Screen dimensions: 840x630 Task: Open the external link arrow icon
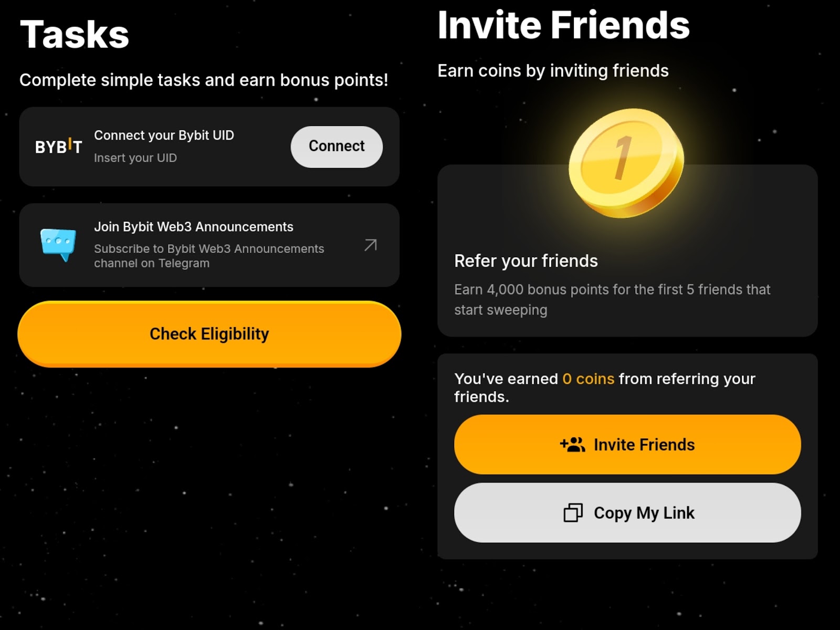pos(371,245)
